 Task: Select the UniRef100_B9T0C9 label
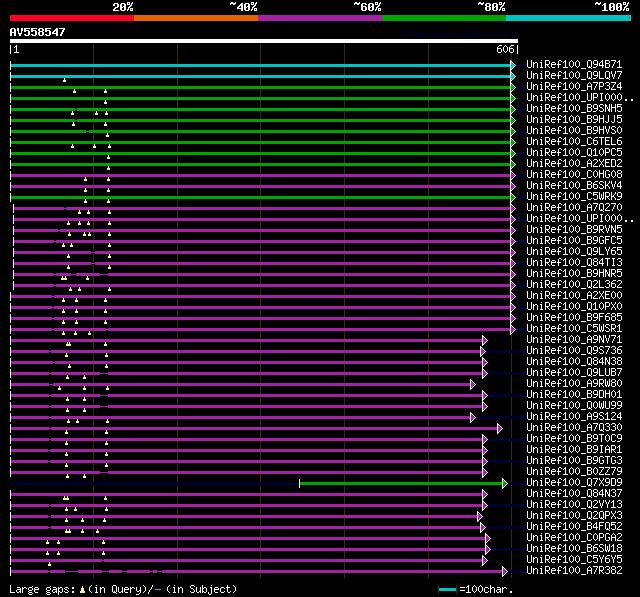pyautogui.click(x=574, y=439)
